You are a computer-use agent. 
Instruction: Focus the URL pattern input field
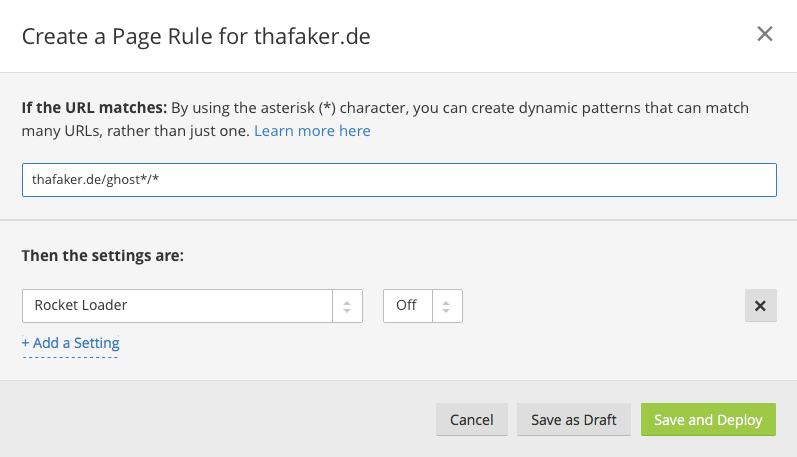click(x=500, y=180)
